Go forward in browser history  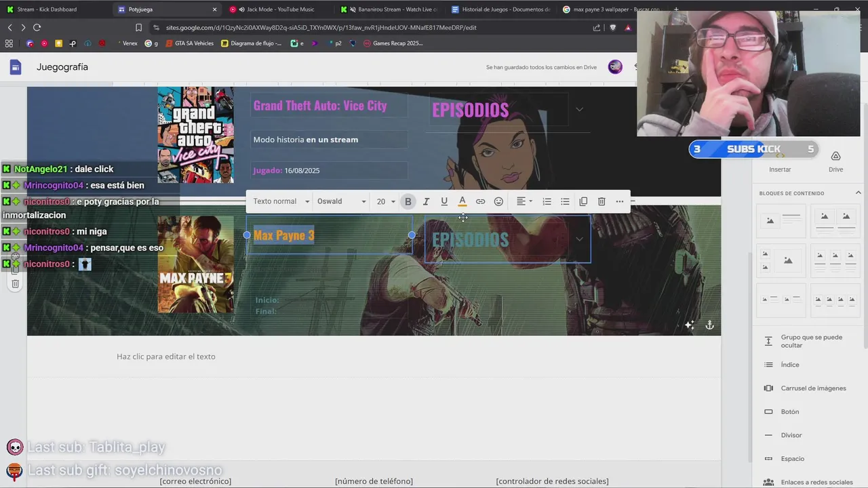coord(23,28)
